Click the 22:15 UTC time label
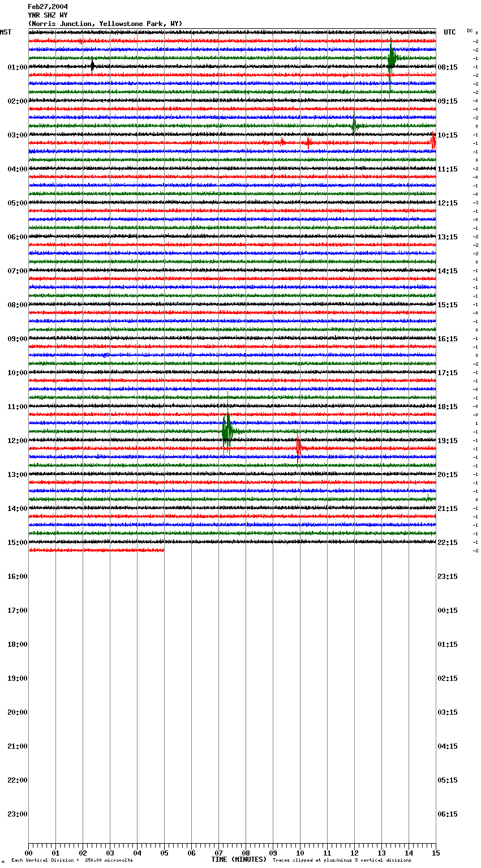The width and height of the screenshot is (481, 868). (x=448, y=543)
